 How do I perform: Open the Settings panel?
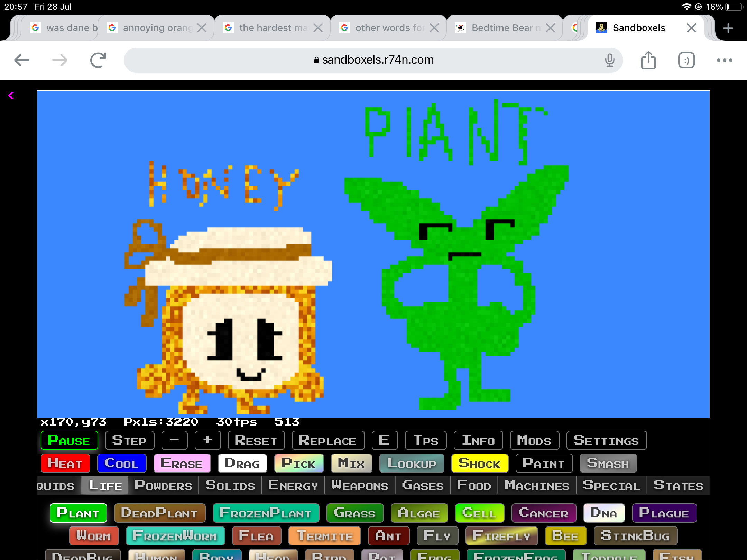(x=606, y=440)
